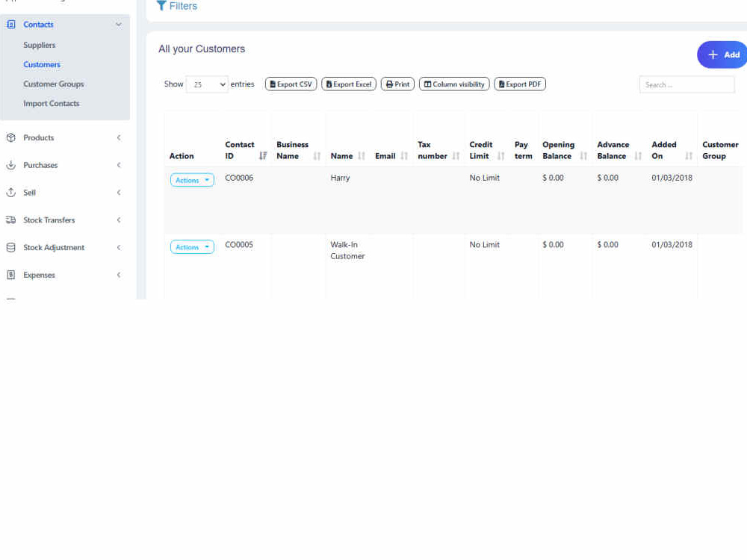The height and width of the screenshot is (560, 747).
Task: Open Customer Groups page
Action: click(x=54, y=84)
